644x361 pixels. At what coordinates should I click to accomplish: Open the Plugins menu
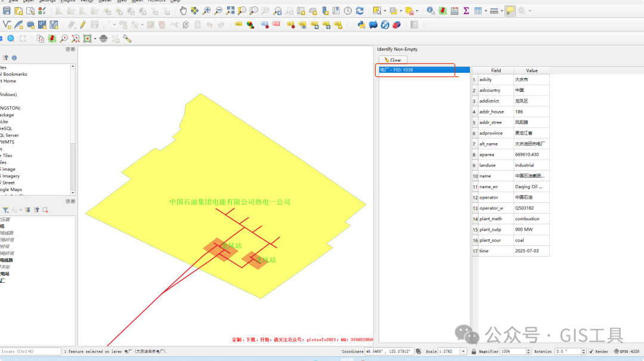[x=68, y=1]
